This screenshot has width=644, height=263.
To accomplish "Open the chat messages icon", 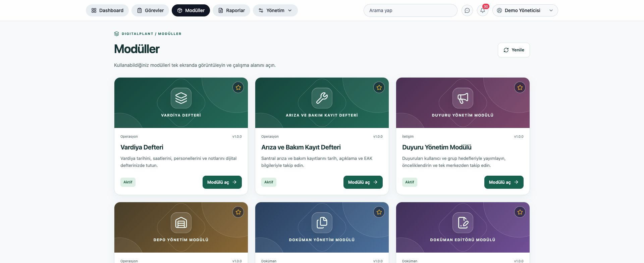I will click(467, 10).
